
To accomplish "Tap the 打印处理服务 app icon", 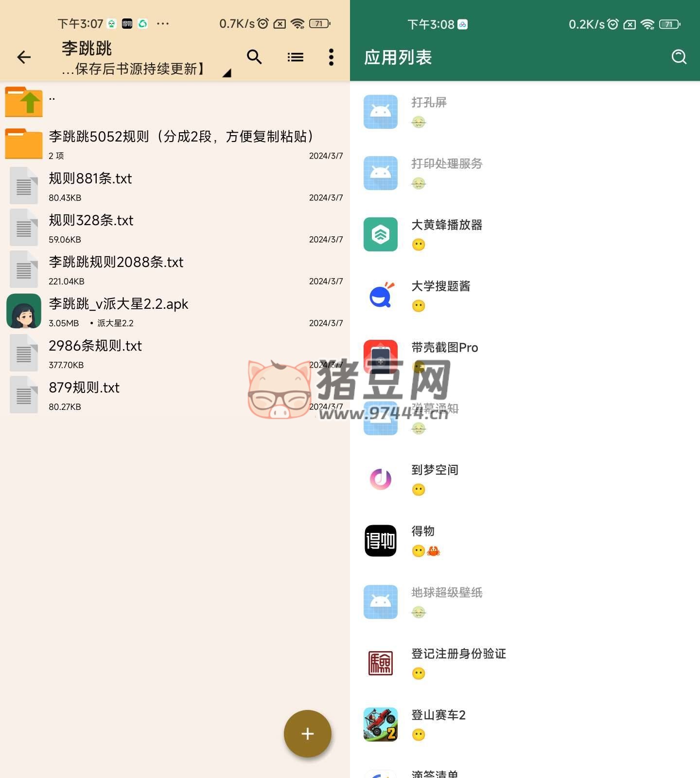I will (381, 173).
